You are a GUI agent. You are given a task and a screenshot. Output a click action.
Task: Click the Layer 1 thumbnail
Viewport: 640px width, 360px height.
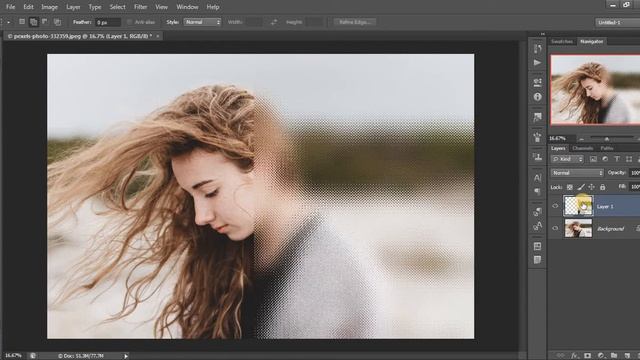pyautogui.click(x=578, y=206)
